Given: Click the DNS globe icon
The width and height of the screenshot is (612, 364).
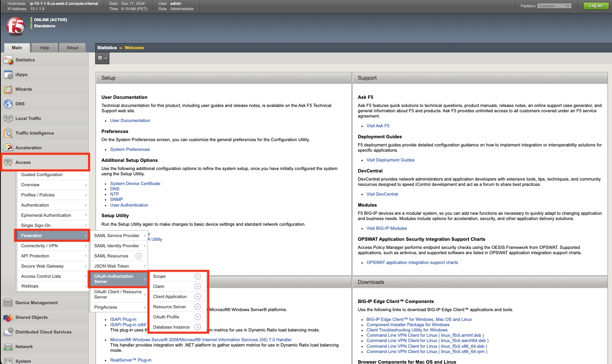Looking at the screenshot, I should coord(8,104).
